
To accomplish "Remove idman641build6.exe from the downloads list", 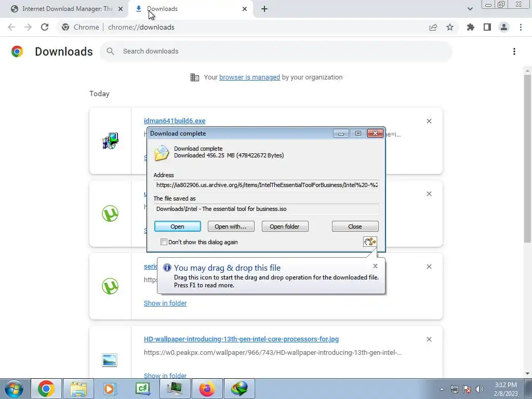I will [429, 121].
